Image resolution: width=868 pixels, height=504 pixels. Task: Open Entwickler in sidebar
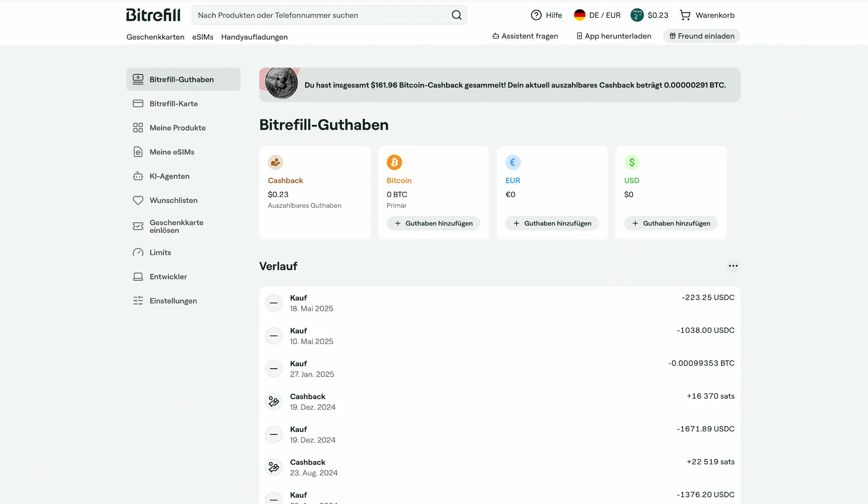(183, 276)
